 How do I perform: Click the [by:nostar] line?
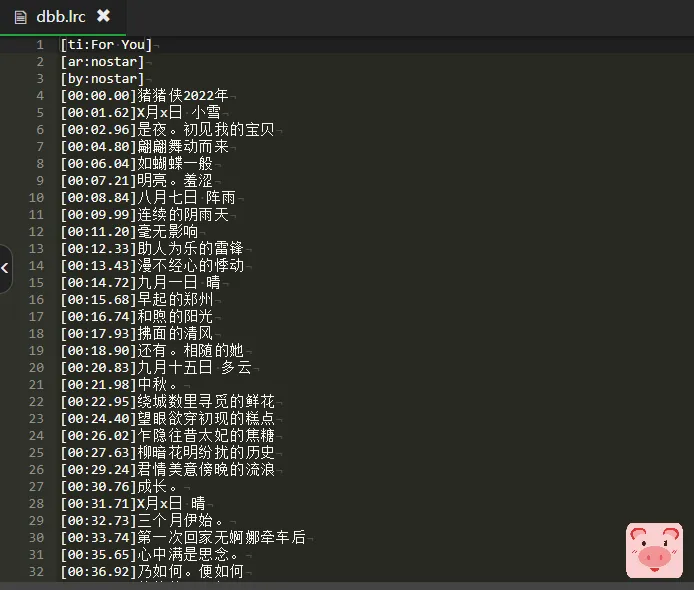pos(102,79)
